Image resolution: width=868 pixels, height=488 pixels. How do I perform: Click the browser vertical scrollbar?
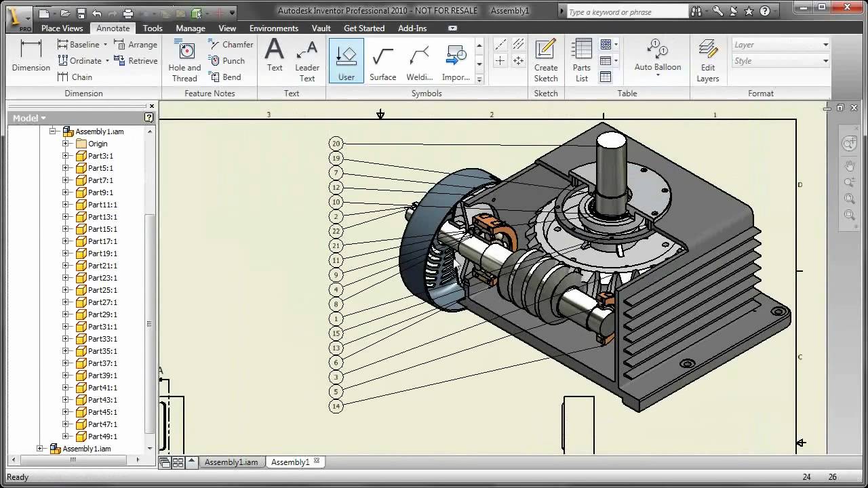pos(151,324)
